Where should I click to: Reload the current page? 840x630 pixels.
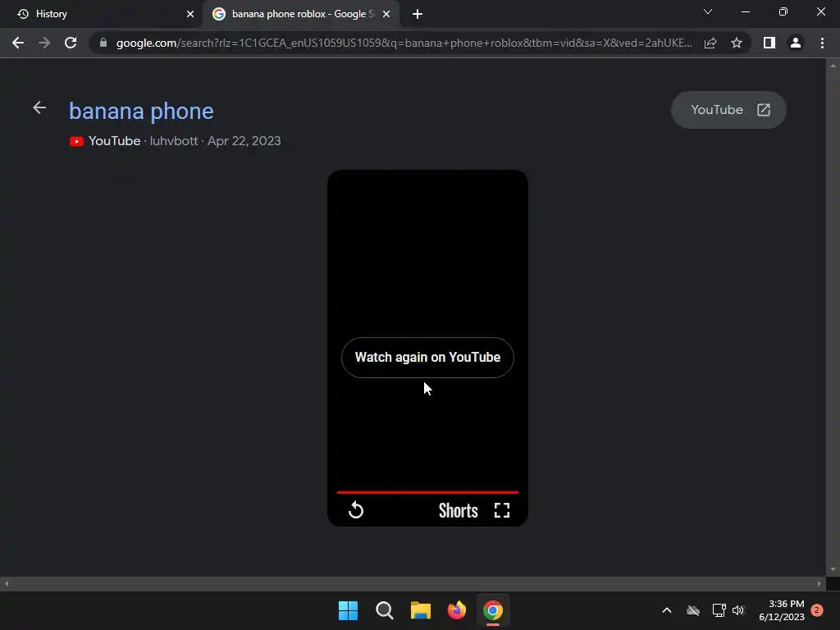pyautogui.click(x=71, y=43)
